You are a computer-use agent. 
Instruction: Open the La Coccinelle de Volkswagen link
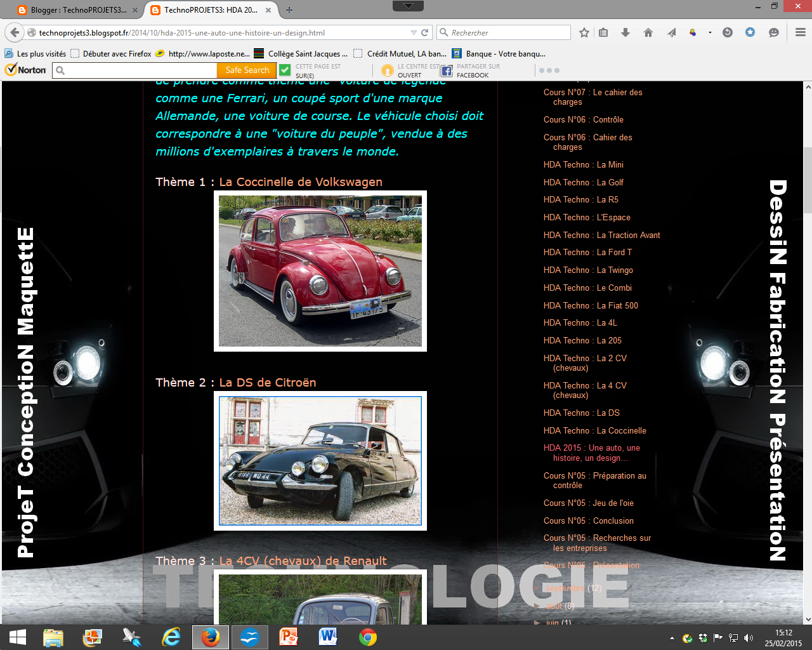(x=301, y=182)
